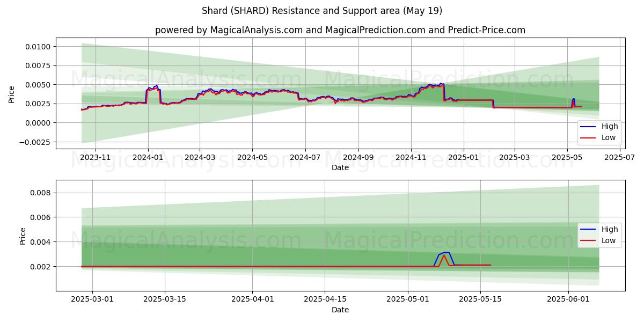
Task: Click the 0.0025 y-axis tick label
Action: [39, 104]
